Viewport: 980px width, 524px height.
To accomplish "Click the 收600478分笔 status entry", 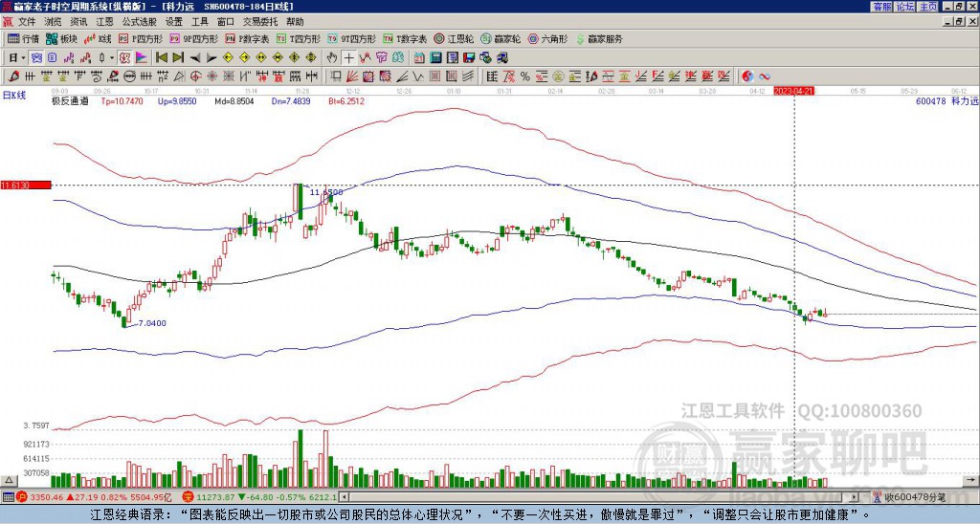I will [910, 497].
